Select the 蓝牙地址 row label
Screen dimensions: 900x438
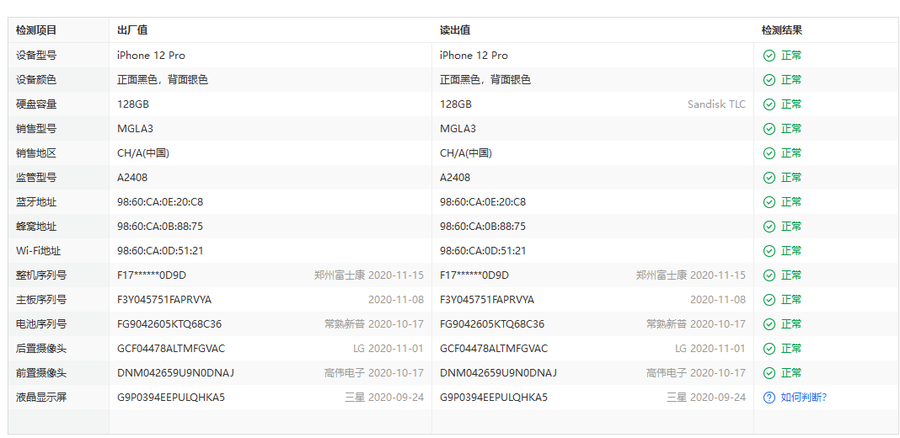pos(36,202)
